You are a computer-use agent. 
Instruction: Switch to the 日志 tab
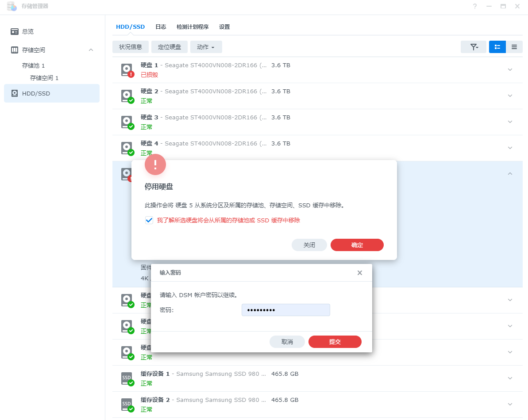161,27
